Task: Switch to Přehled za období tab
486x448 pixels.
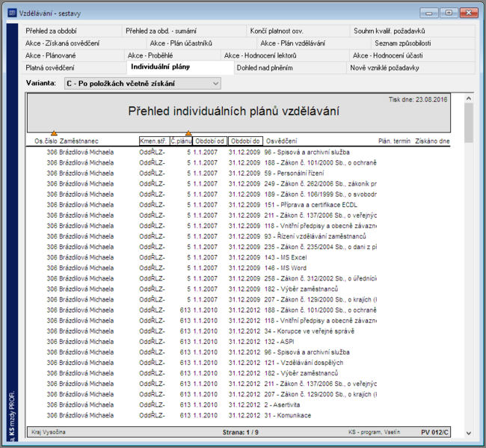Action: (x=51, y=31)
